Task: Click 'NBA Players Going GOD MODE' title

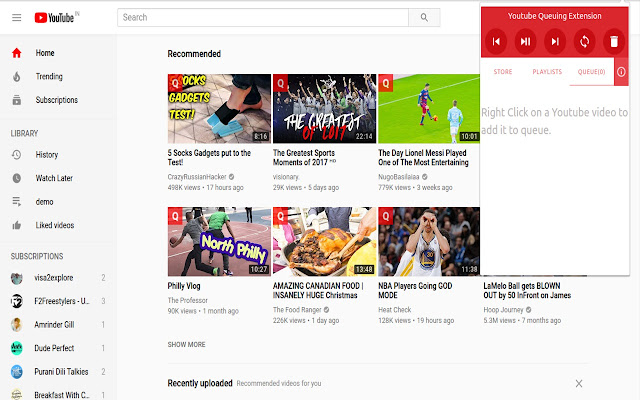Action: (x=415, y=291)
